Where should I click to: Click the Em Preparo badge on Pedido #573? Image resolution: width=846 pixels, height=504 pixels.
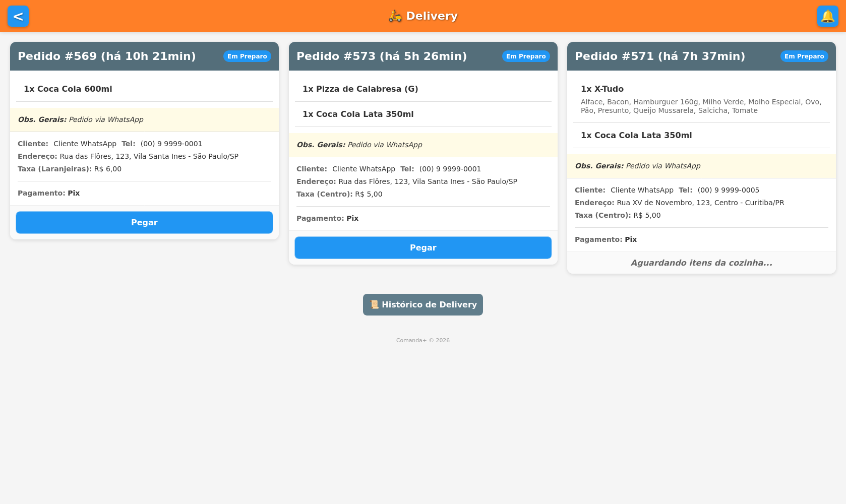(x=526, y=56)
